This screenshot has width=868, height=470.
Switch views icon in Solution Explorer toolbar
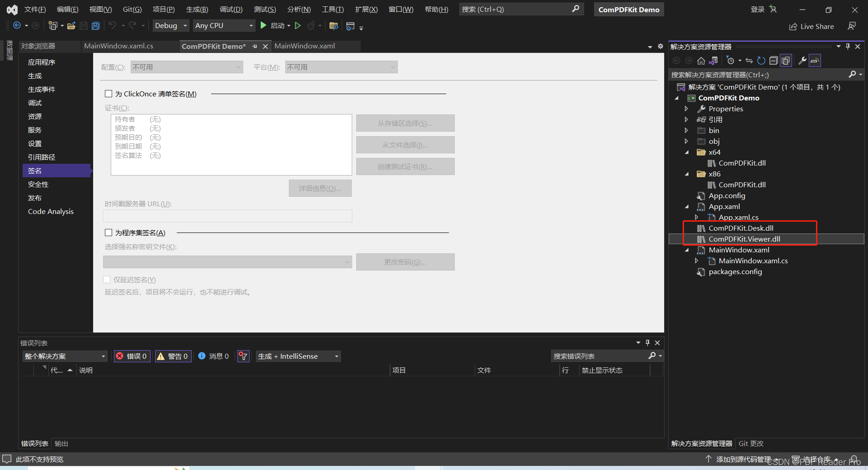click(x=713, y=61)
